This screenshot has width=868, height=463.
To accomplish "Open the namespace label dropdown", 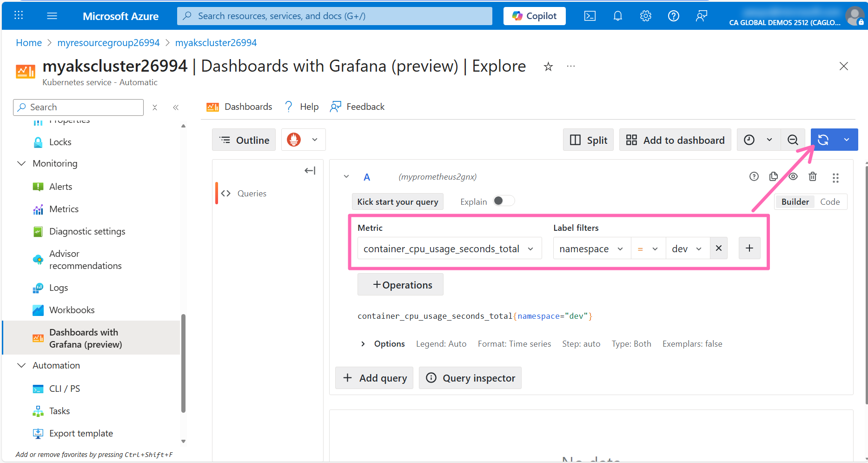I will tap(591, 248).
